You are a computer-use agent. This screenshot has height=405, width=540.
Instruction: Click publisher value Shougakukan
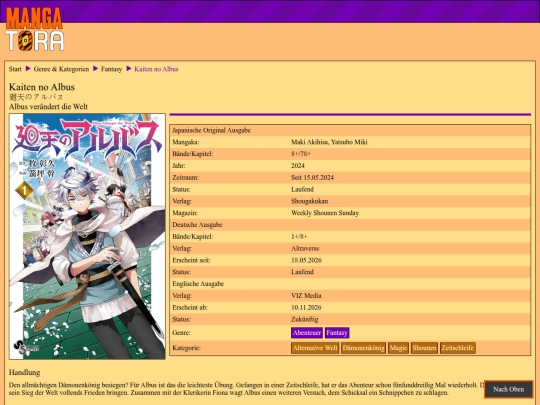[310, 201]
